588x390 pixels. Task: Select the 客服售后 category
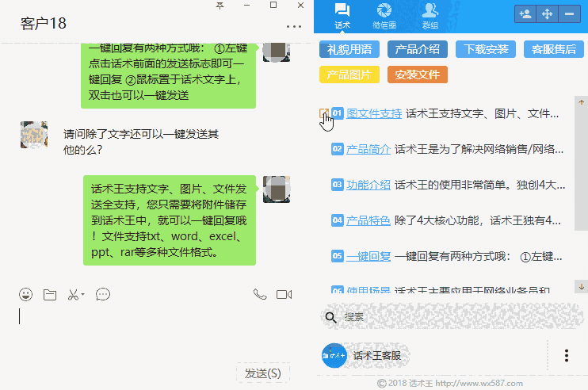coord(554,49)
